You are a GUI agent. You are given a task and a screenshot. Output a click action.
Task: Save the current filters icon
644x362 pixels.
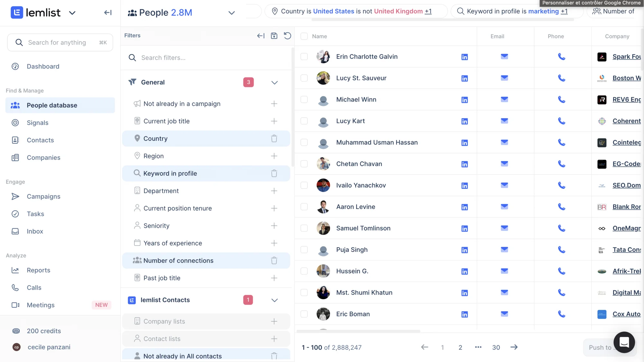tap(274, 36)
